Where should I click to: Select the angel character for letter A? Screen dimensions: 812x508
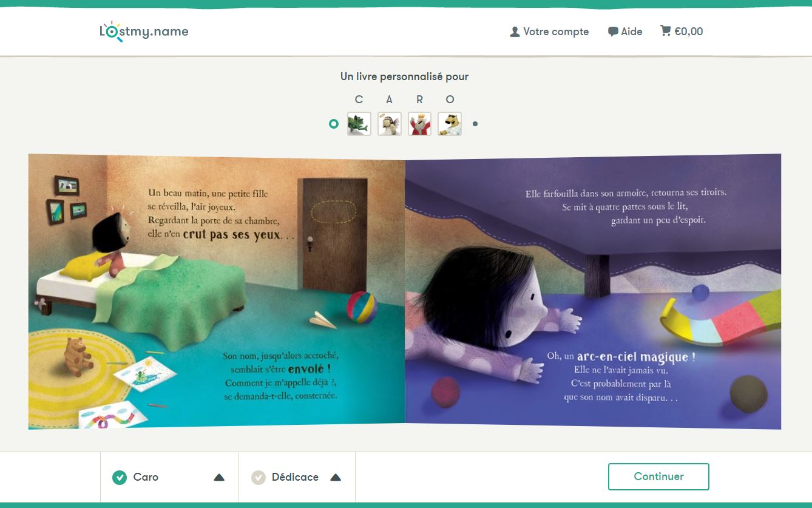tap(390, 124)
